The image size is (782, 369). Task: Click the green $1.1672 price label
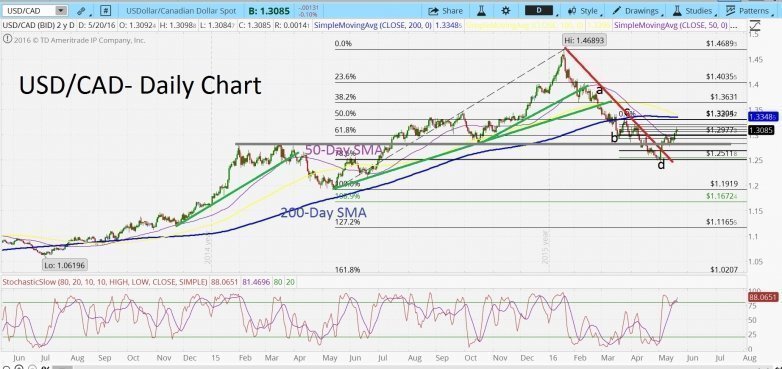(x=721, y=197)
